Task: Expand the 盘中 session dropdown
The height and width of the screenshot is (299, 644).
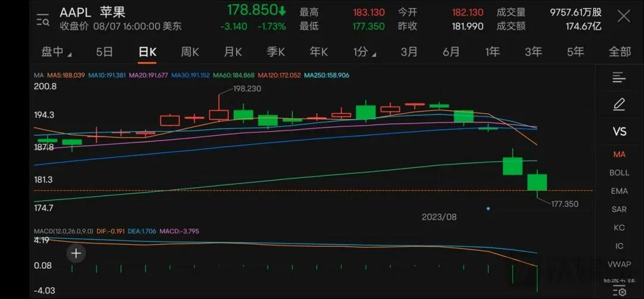Action: (x=55, y=52)
